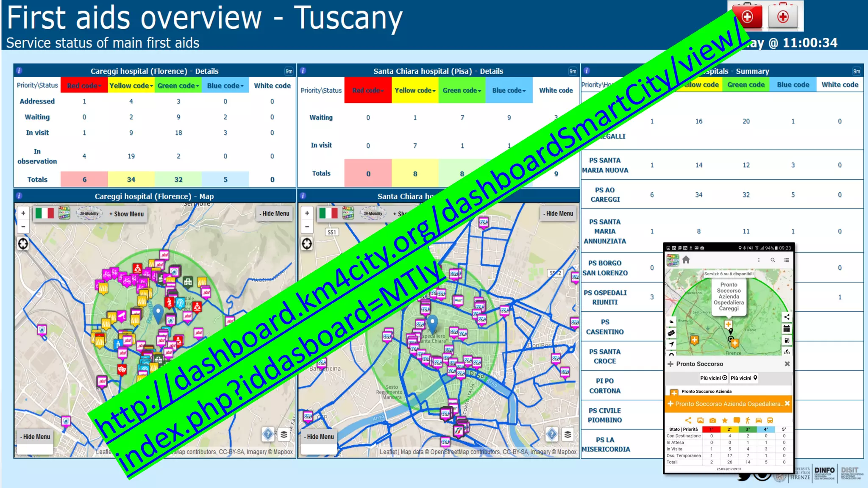Toggle Show Menu on Careggi map
The width and height of the screenshot is (868, 488).
point(126,214)
